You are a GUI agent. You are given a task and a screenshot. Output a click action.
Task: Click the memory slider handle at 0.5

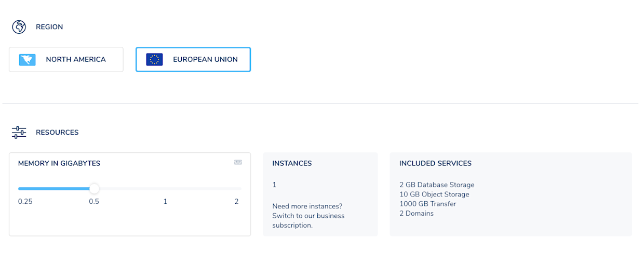click(94, 189)
